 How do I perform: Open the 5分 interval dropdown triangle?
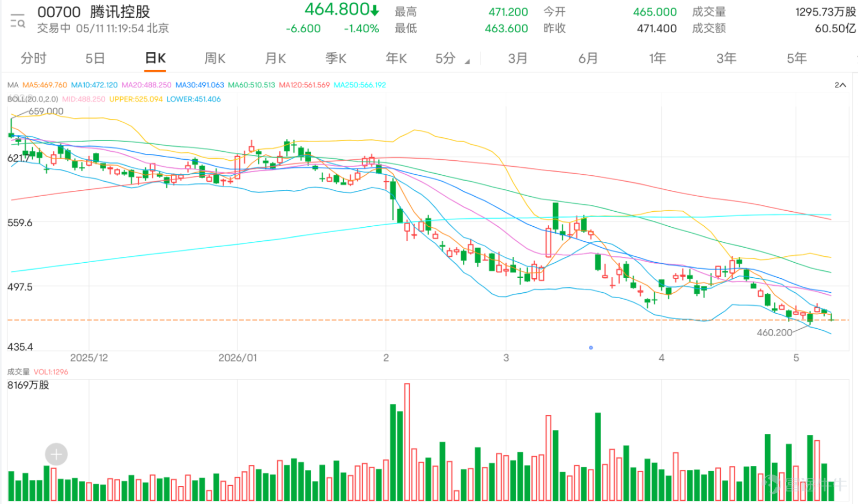click(x=467, y=62)
